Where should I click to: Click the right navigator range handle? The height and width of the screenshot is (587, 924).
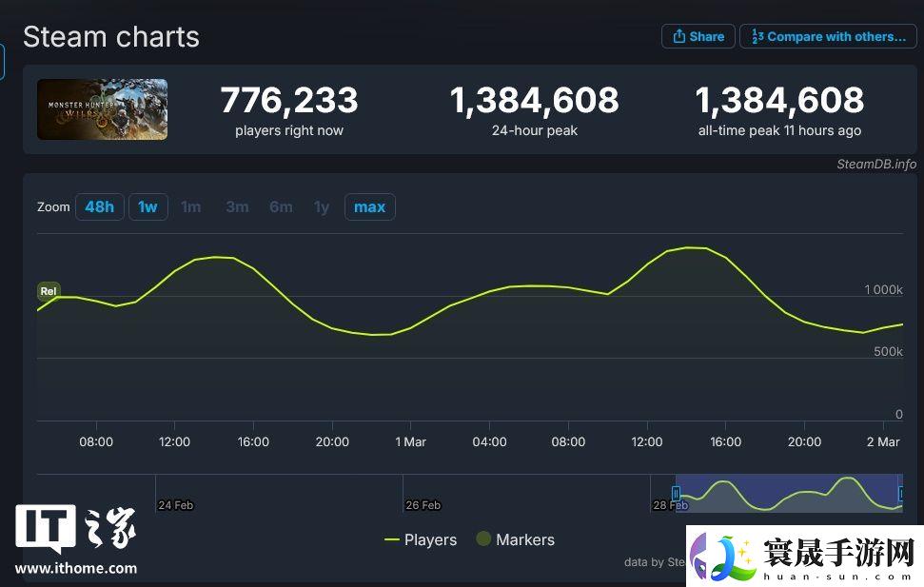point(900,493)
